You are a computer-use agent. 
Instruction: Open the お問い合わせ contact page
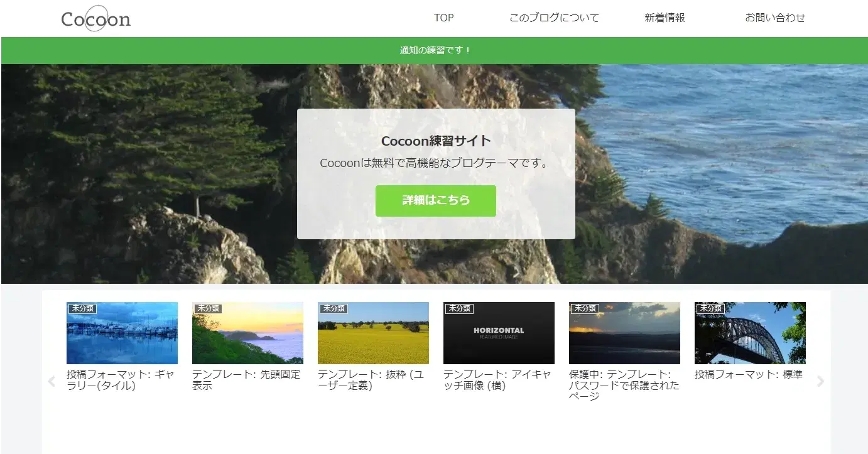pos(775,18)
